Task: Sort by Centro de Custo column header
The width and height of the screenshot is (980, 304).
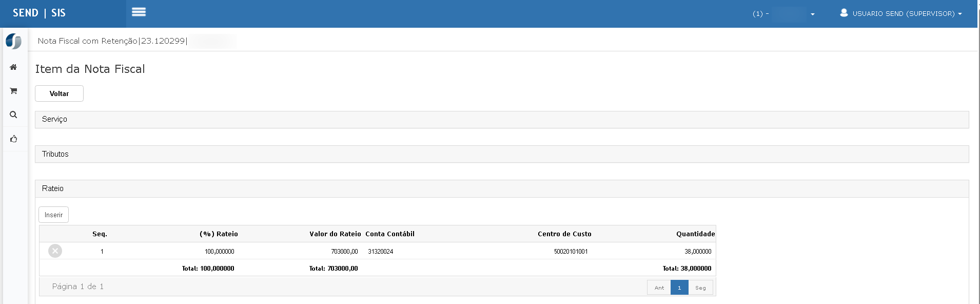Action: pyautogui.click(x=564, y=234)
